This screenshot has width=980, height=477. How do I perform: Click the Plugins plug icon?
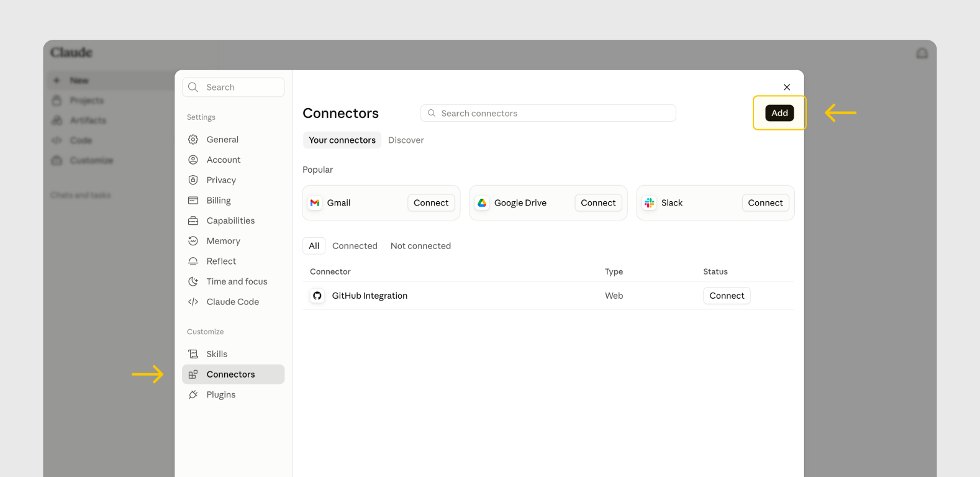(x=193, y=394)
